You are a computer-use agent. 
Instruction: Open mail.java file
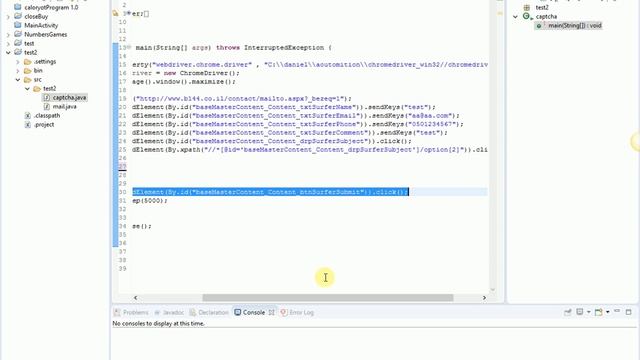[x=64, y=107]
